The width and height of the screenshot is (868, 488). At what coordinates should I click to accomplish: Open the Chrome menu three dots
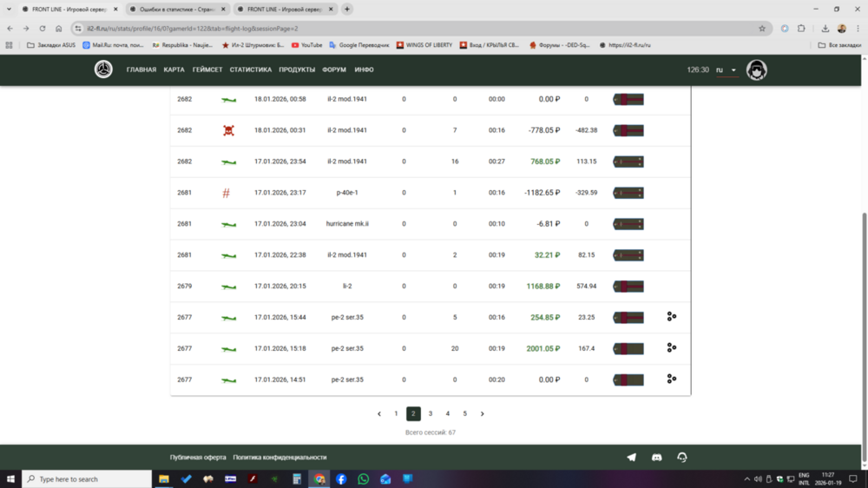tap(858, 29)
